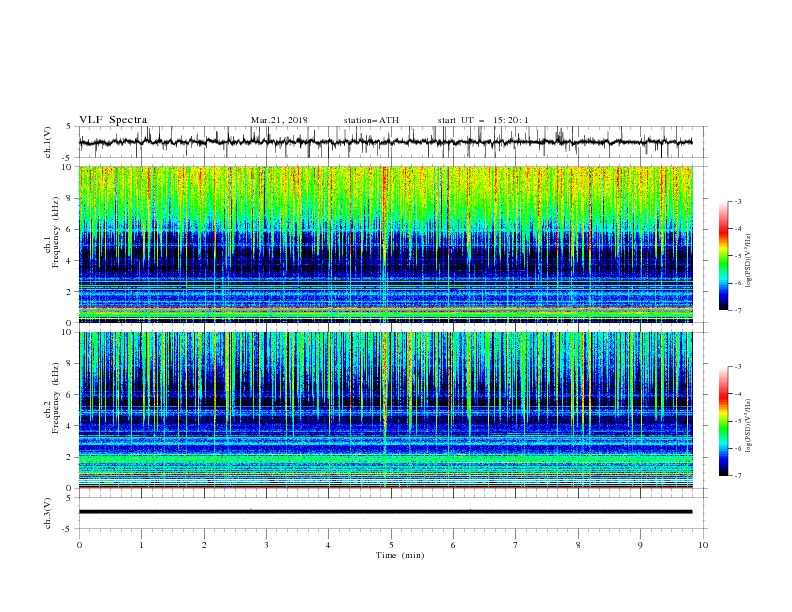Click the "3" tick on the time axis
The image size is (792, 612).
(266, 545)
